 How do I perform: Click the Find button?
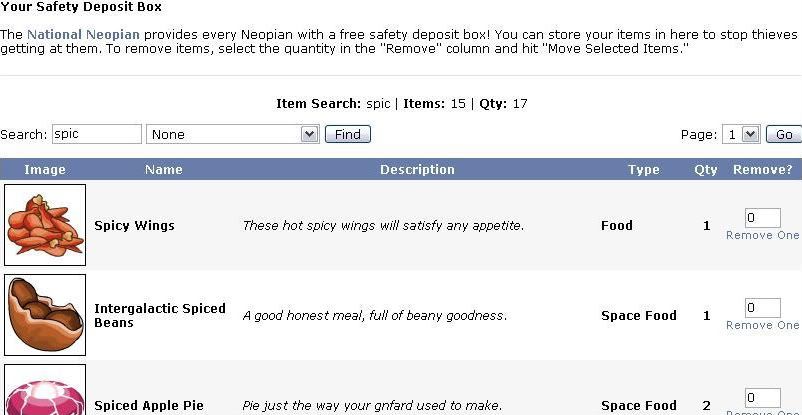pyautogui.click(x=348, y=134)
